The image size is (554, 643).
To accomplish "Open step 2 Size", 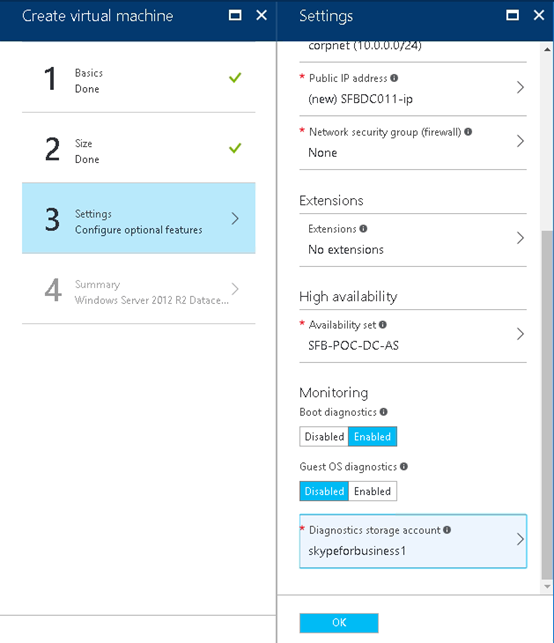I will [x=139, y=148].
